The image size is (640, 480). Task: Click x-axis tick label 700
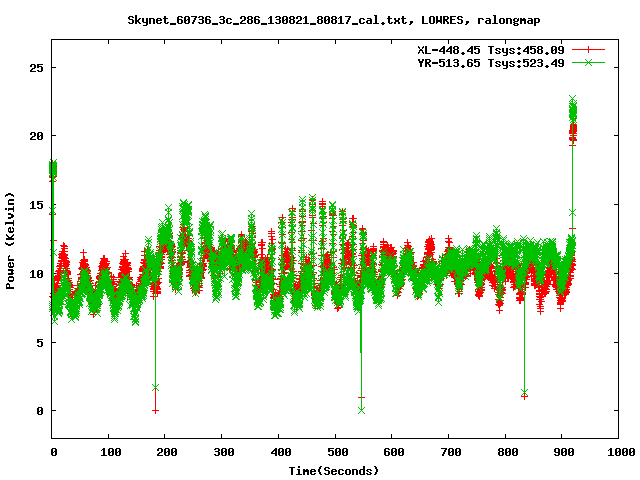tap(451, 452)
